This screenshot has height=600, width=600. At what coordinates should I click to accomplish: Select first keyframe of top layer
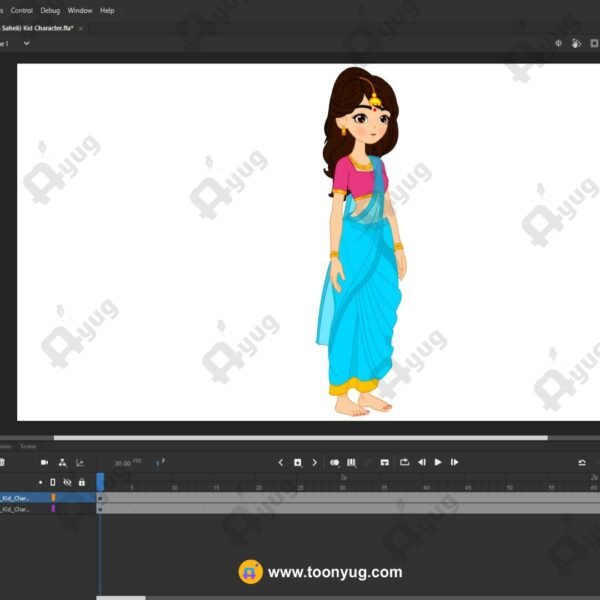point(100,498)
